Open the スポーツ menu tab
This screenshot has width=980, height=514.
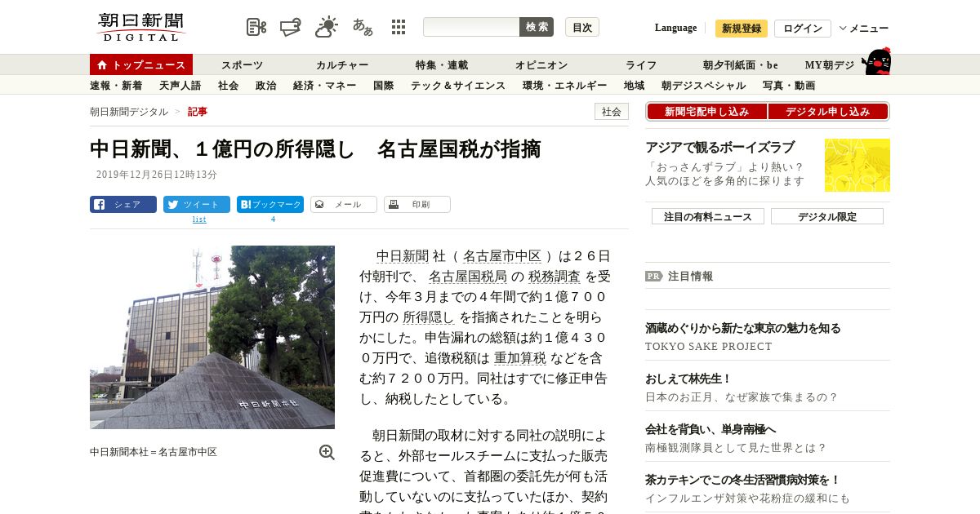tap(242, 65)
